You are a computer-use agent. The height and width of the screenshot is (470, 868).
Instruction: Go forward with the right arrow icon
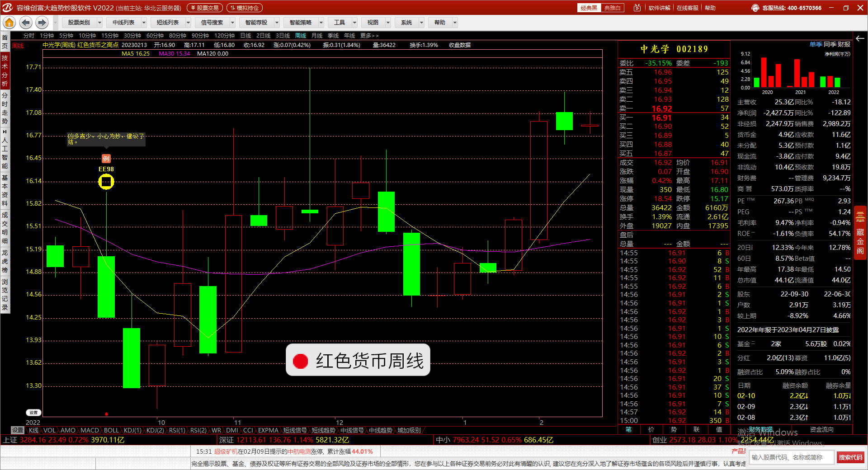42,23
